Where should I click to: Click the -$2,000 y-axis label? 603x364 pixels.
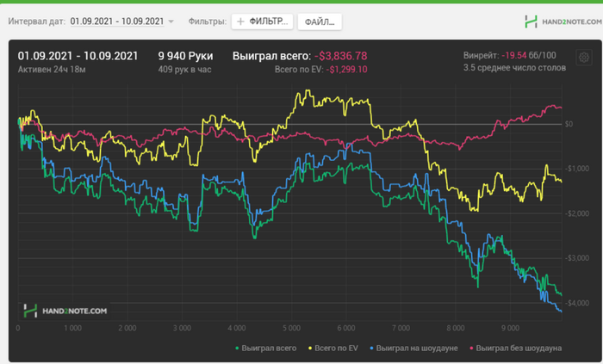point(577,213)
